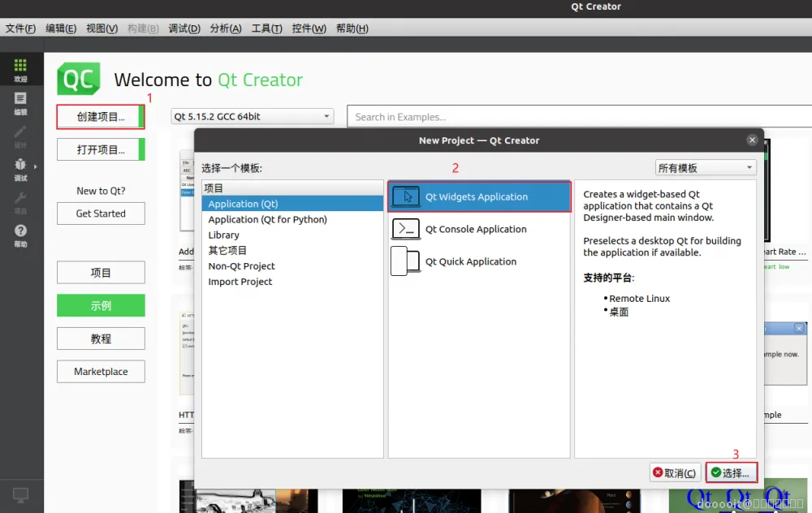Click the 选择... choose button
Screen dimensions: 812x513
point(732,472)
